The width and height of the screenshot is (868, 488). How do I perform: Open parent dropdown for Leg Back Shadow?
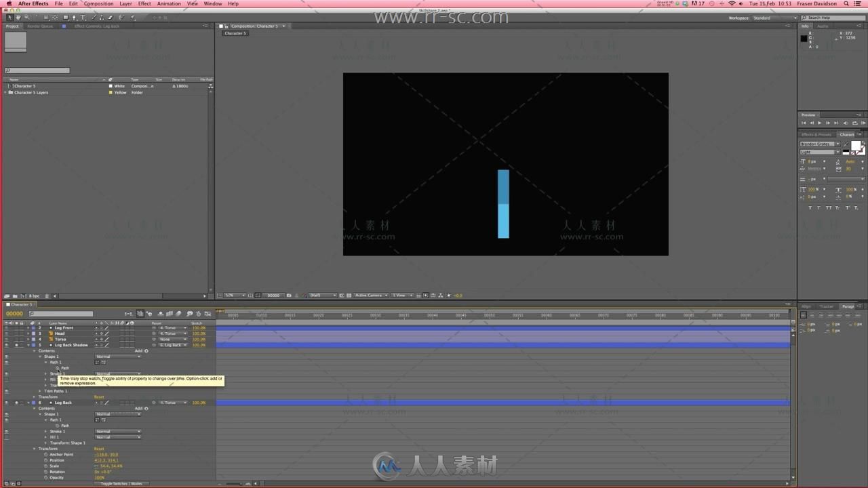click(172, 345)
